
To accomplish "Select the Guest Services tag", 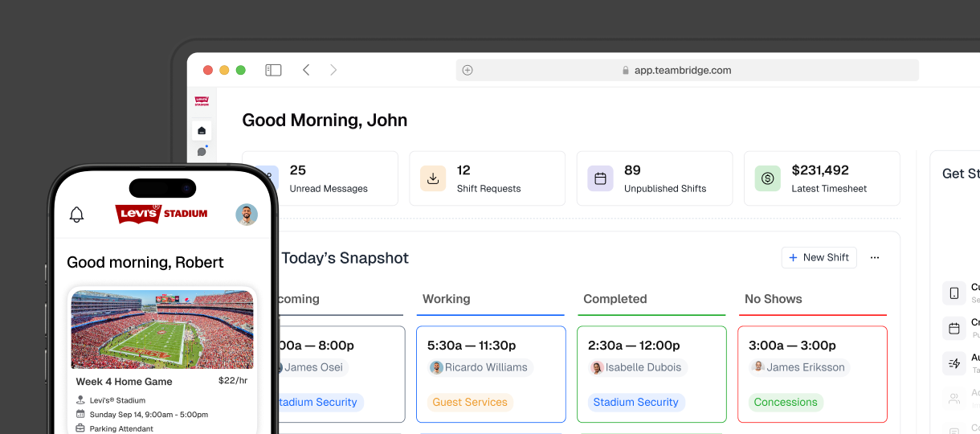I will [x=470, y=402].
